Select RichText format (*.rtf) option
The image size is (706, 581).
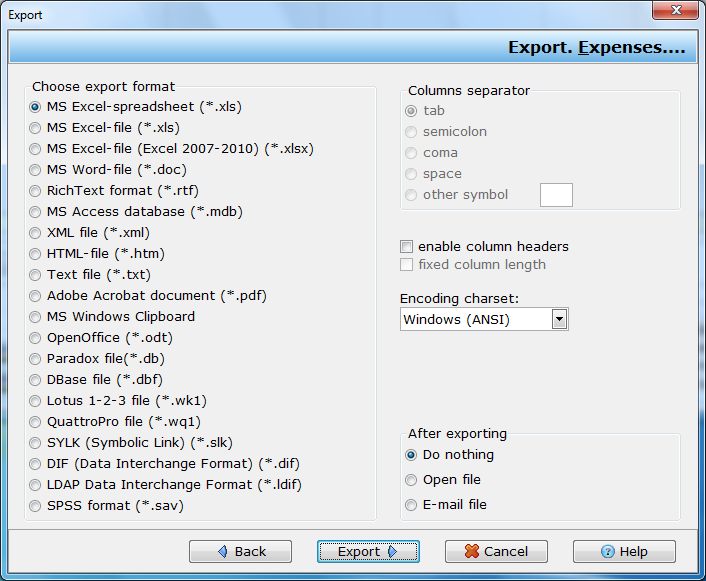click(x=36, y=191)
